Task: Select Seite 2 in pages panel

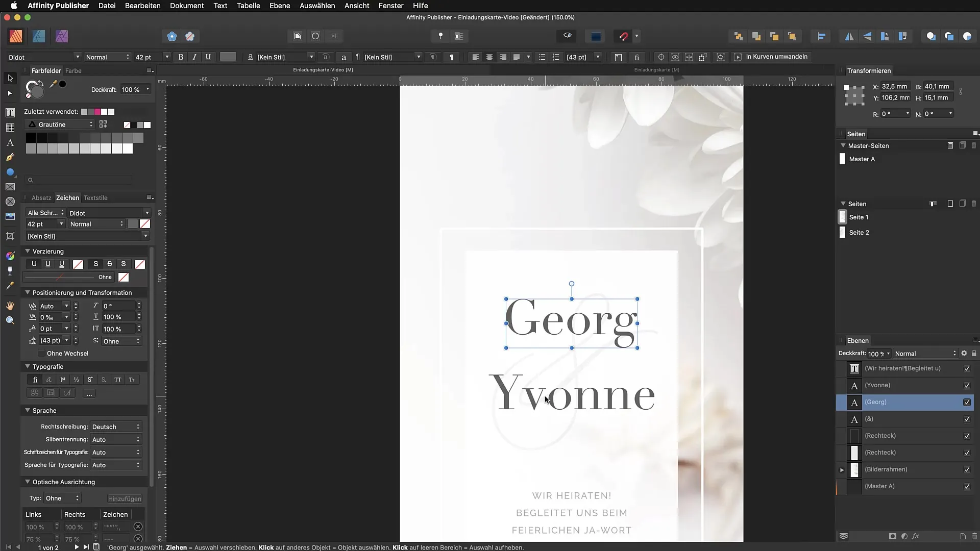Action: (859, 233)
